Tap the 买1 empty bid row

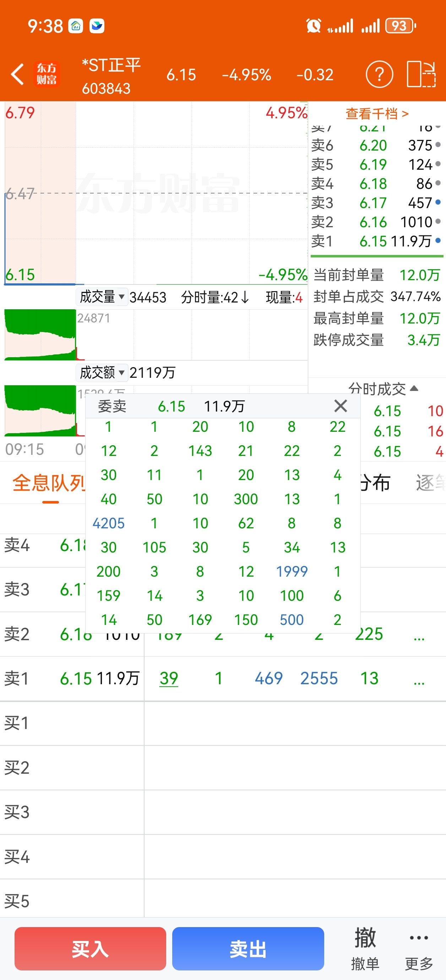[223, 723]
